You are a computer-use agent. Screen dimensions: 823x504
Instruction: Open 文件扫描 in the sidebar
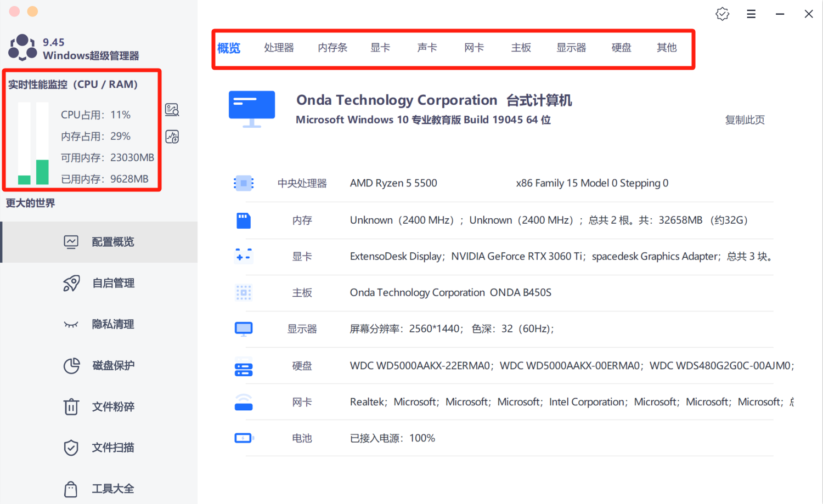(99, 448)
